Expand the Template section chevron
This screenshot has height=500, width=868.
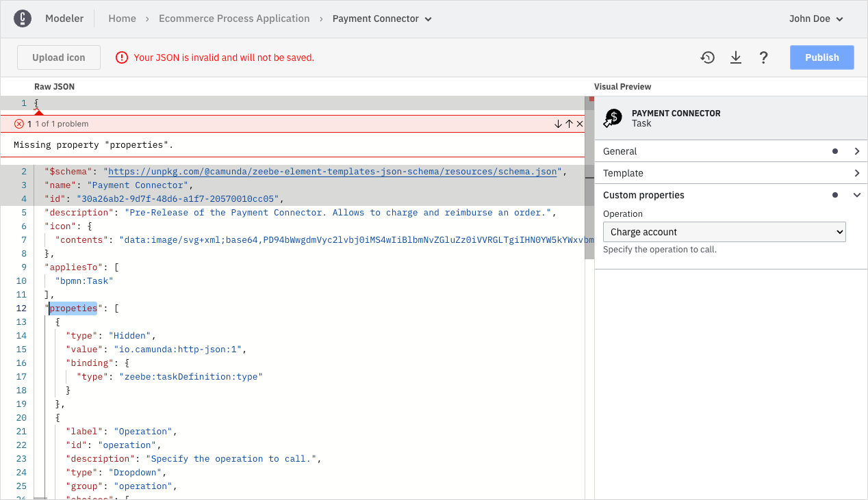(856, 173)
